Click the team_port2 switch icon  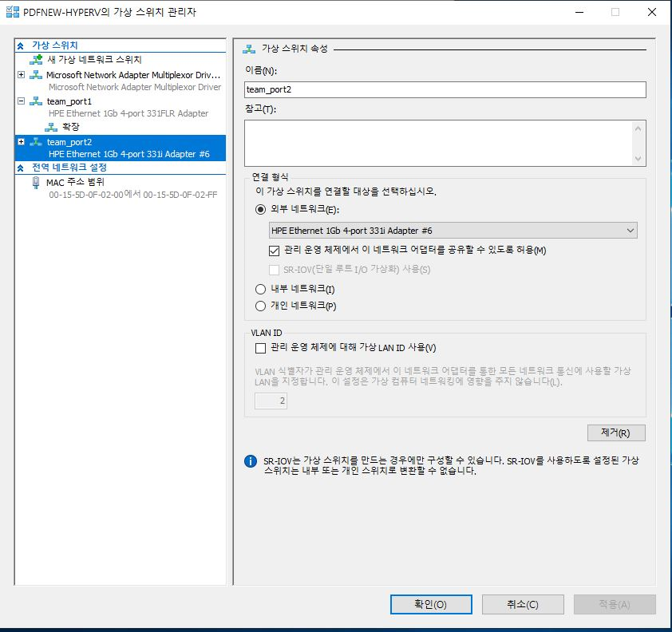36,142
